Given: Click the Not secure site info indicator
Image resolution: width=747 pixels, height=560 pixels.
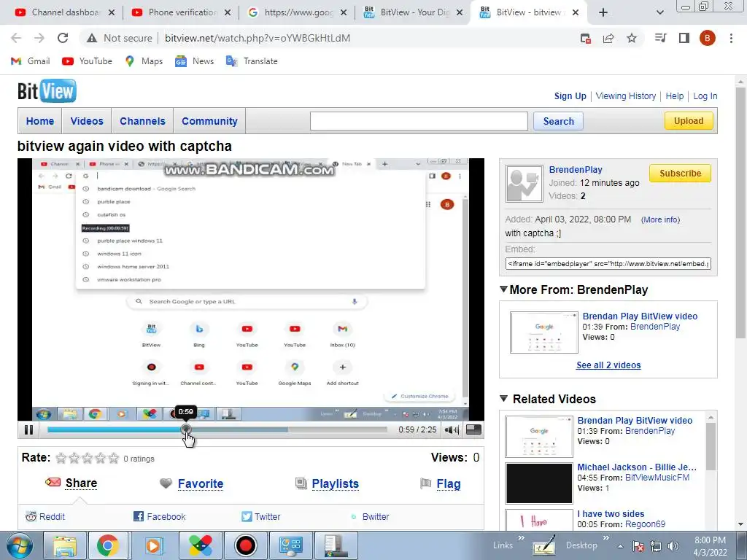Looking at the screenshot, I should pos(120,38).
